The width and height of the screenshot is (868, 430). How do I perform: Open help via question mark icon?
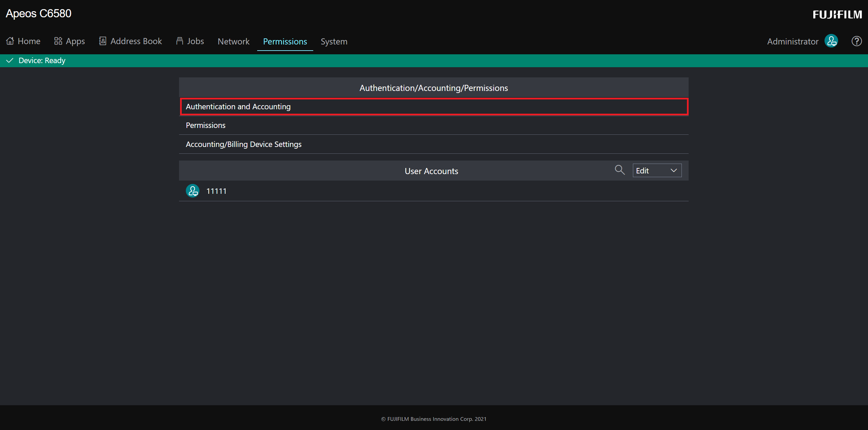click(856, 41)
